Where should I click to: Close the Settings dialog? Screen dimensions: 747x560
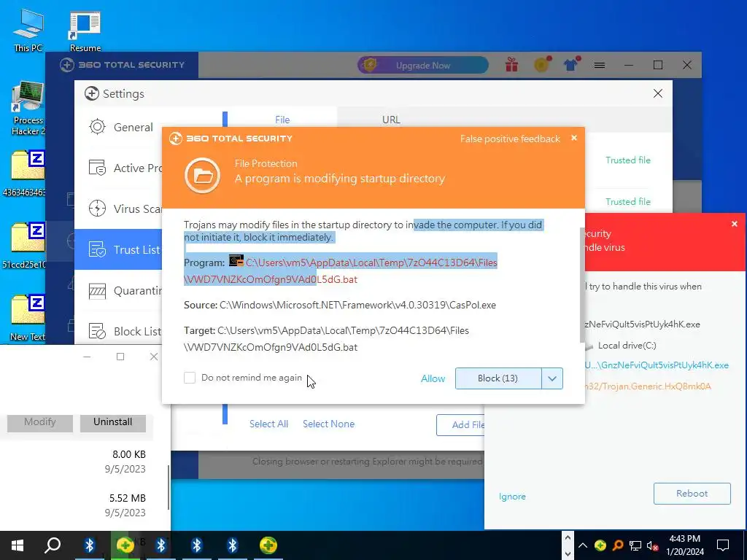pyautogui.click(x=658, y=93)
